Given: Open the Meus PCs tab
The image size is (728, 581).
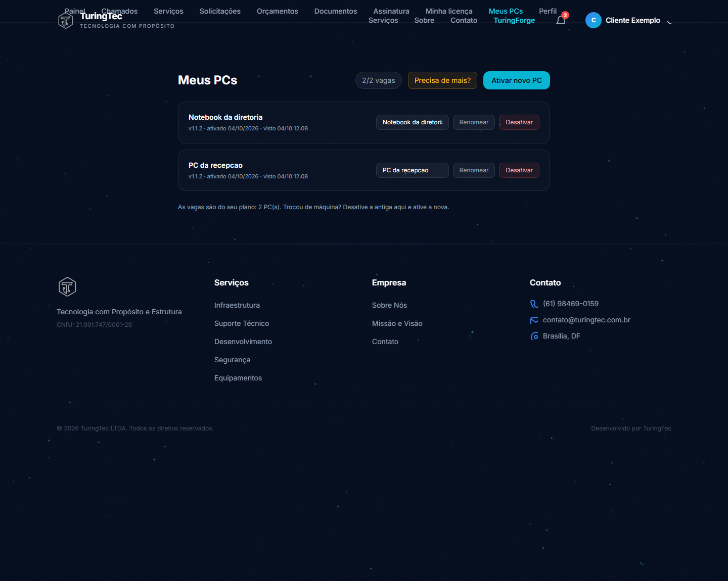Looking at the screenshot, I should tap(506, 11).
